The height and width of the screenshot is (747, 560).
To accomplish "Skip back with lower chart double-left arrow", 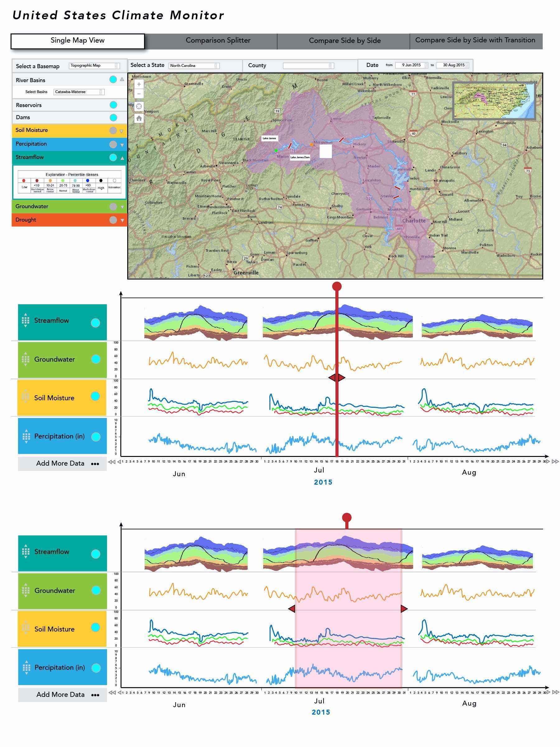I will click(112, 693).
